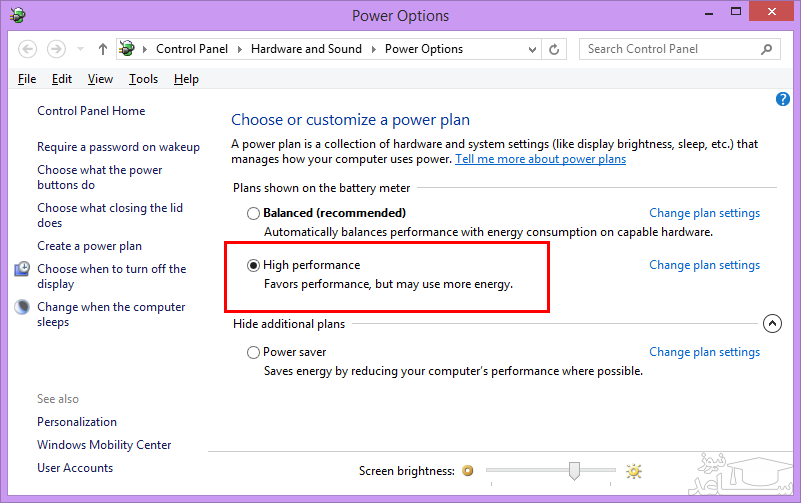Click the Search Control Panel field

click(x=668, y=49)
